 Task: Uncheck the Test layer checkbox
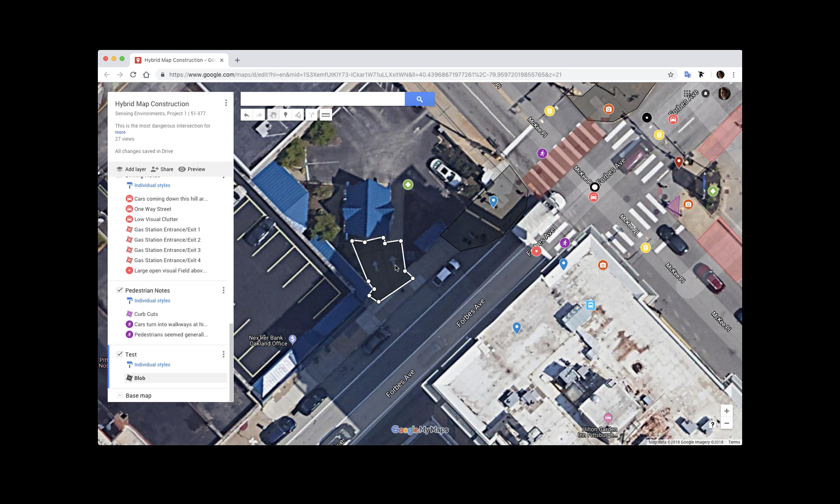click(120, 354)
